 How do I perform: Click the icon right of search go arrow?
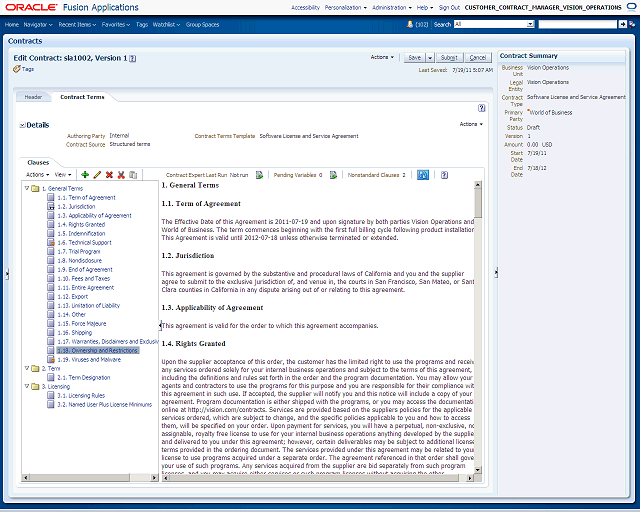click(632, 24)
